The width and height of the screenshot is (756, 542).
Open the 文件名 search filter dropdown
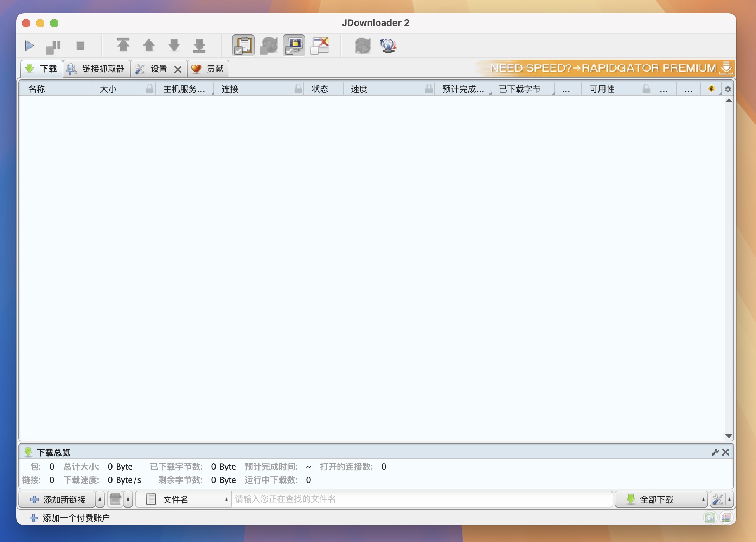226,499
